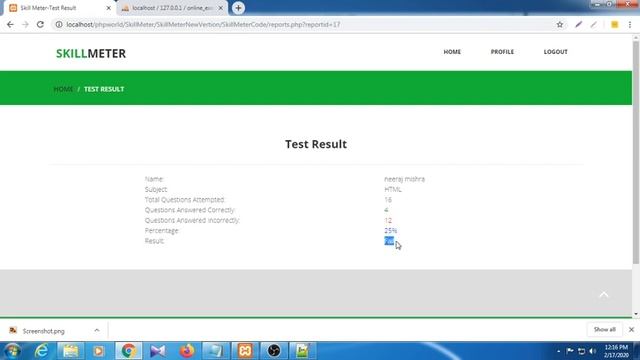Click the highlighted Result value
The image size is (640, 360).
pyautogui.click(x=389, y=241)
